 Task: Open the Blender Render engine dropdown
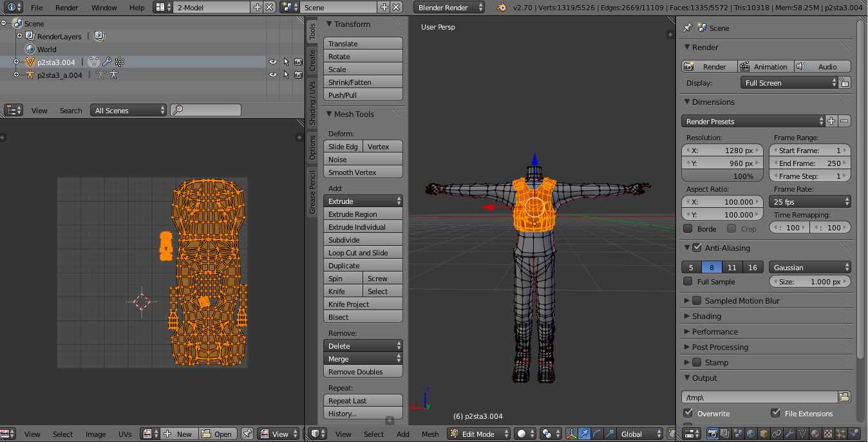(x=449, y=8)
